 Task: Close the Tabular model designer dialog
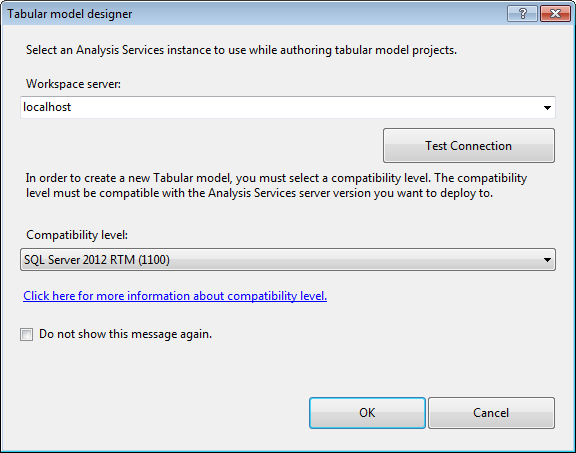tap(555, 14)
